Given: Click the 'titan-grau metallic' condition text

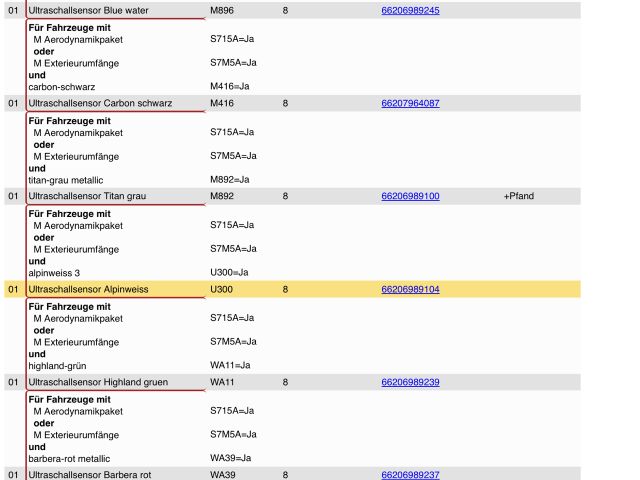Looking at the screenshot, I should pyautogui.click(x=66, y=180).
